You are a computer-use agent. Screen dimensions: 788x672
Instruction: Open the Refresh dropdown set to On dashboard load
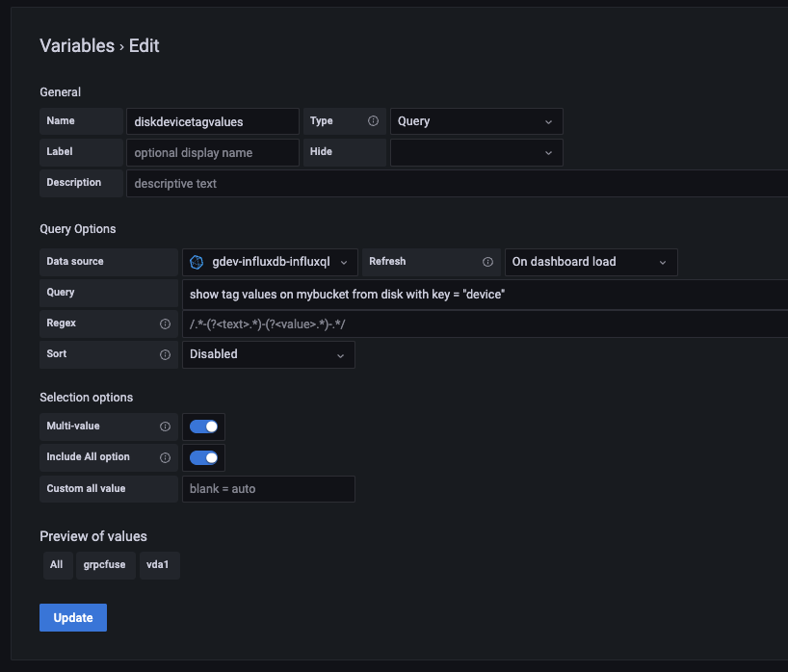591,261
